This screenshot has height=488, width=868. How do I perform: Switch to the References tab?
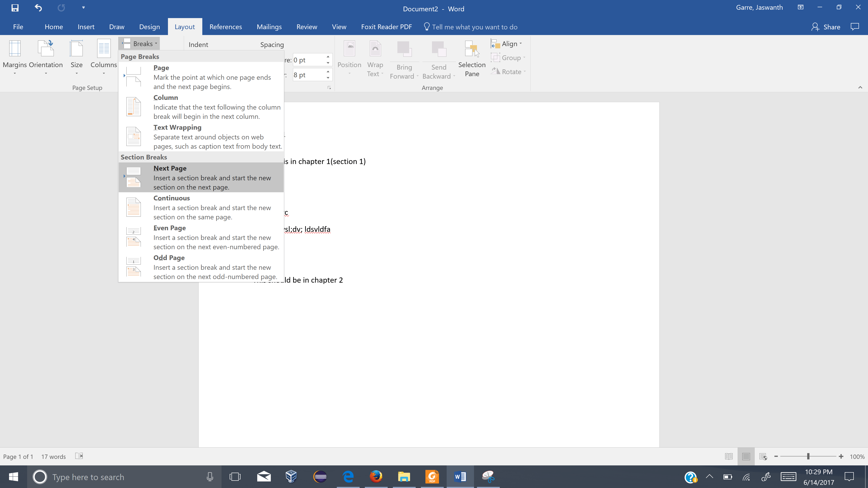pos(225,27)
